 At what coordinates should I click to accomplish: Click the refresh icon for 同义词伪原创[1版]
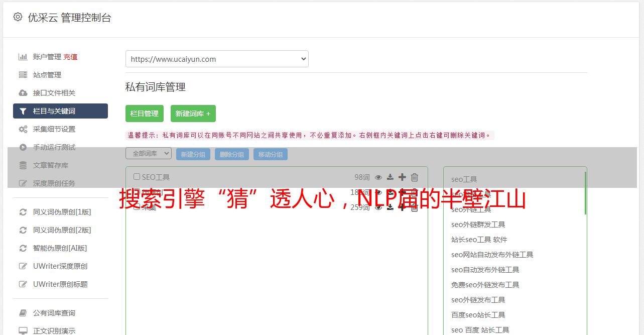[23, 212]
